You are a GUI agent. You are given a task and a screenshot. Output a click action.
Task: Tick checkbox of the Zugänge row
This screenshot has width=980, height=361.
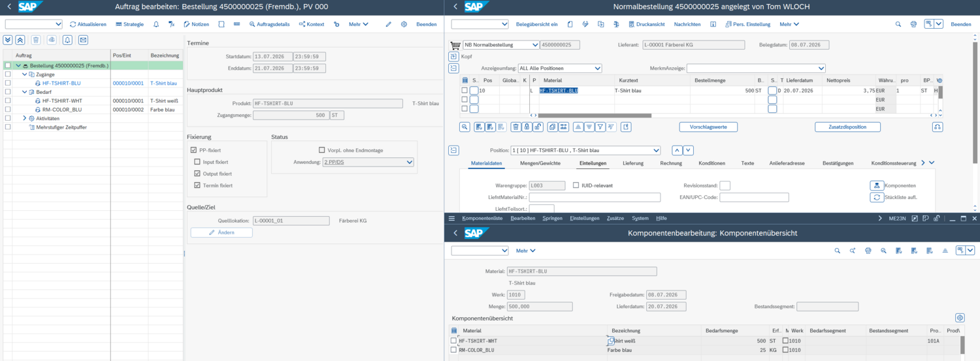pyautogui.click(x=8, y=74)
